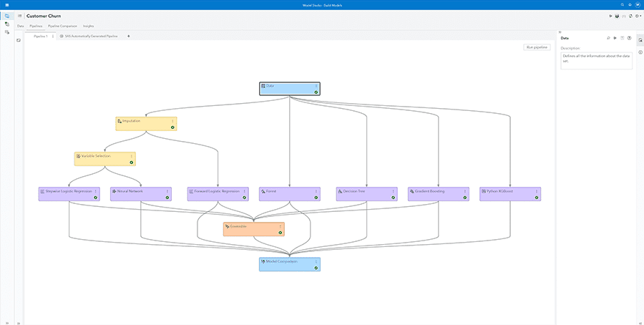Select the Forward Logistic Regression node
Viewport: 644px width, 325px height.
218,194
